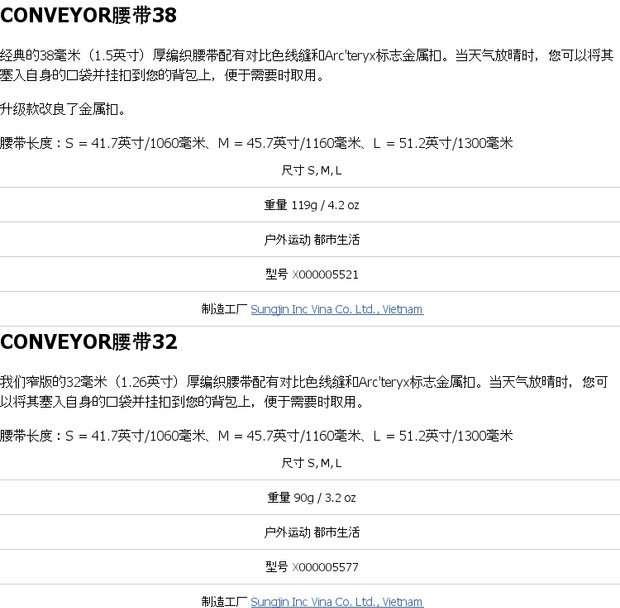620x608 pixels.
Task: Click 制造工厂 label in 腰带38 section
Action: (x=224, y=309)
